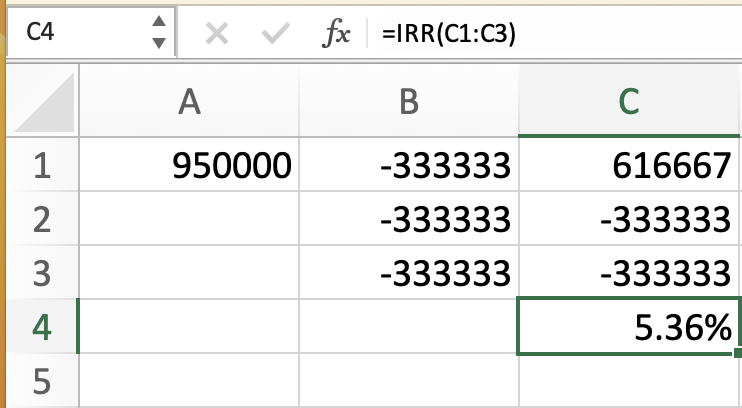Open the Name Box dropdown arrows

pos(158,33)
